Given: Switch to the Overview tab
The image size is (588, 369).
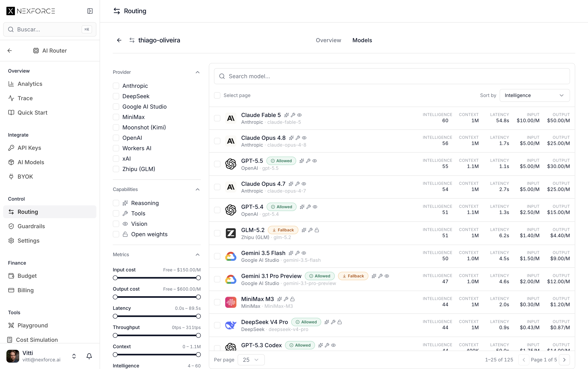Looking at the screenshot, I should click(328, 40).
